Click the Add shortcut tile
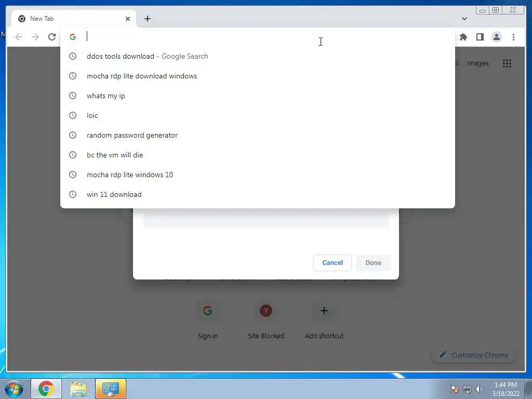Image resolution: width=532 pixels, height=399 pixels. pyautogui.click(x=324, y=321)
